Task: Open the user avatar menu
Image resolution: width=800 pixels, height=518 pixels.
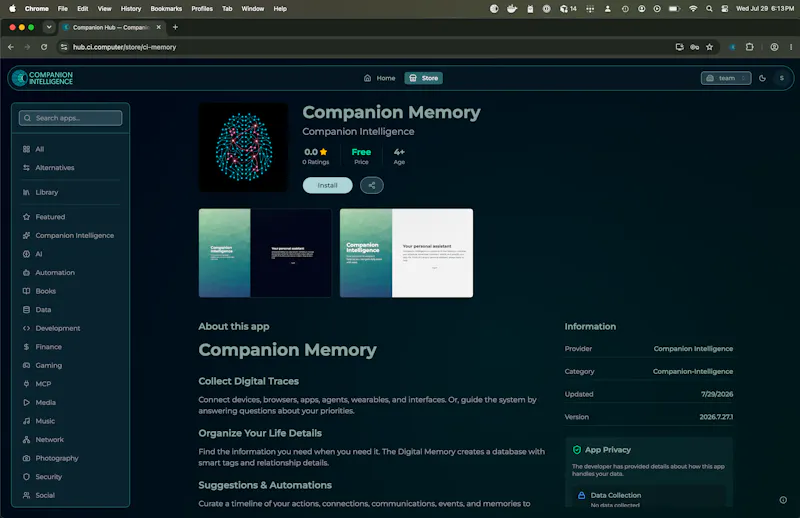Action: [x=782, y=78]
